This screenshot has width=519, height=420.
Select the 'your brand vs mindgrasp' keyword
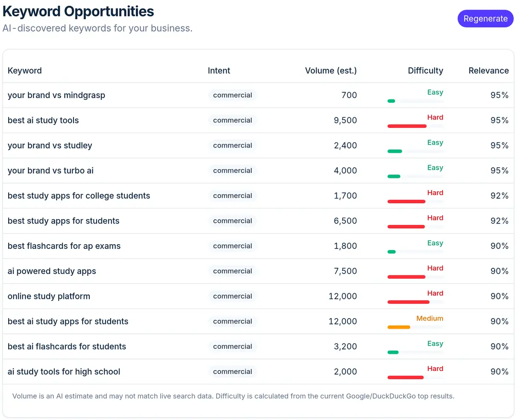pos(56,95)
